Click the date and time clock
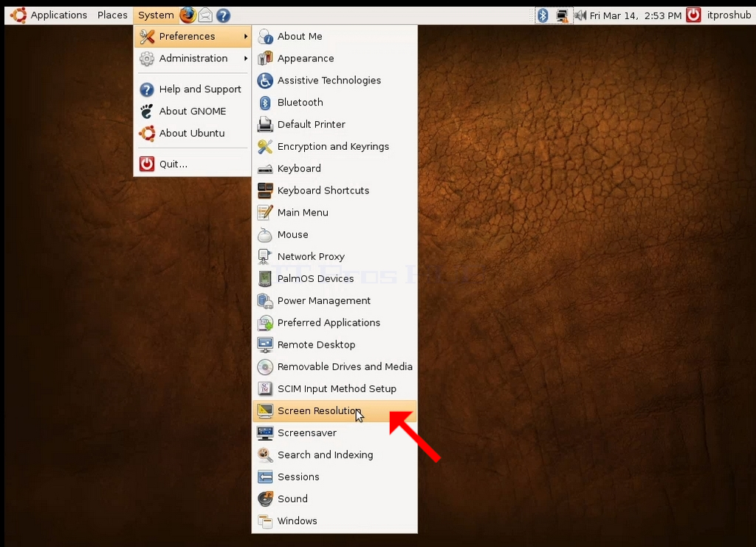Image resolution: width=756 pixels, height=547 pixels. pos(636,16)
